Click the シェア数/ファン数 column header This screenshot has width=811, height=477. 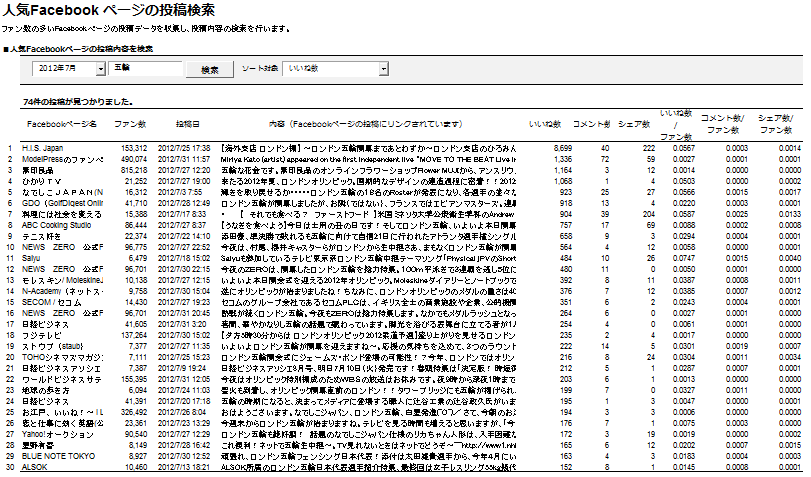[776, 124]
